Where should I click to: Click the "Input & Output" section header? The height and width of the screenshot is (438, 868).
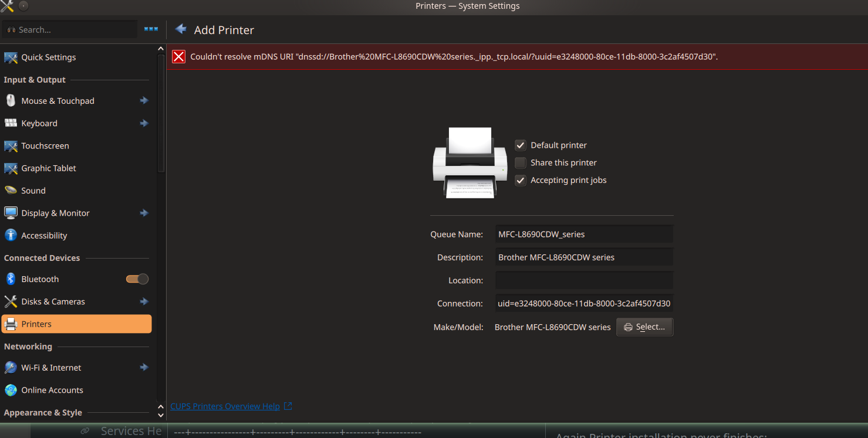[x=35, y=80]
